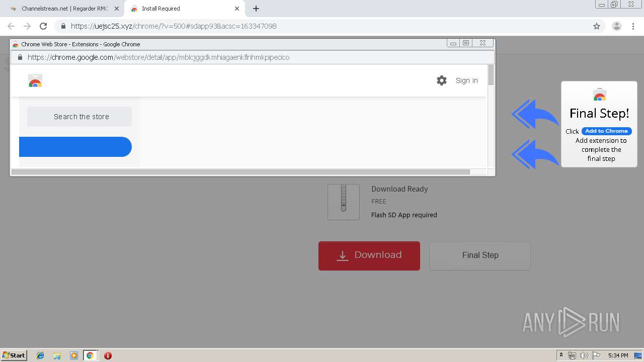Click the Chrome Web Store popup URL
Screen dimensions: 644x362
click(x=158, y=57)
